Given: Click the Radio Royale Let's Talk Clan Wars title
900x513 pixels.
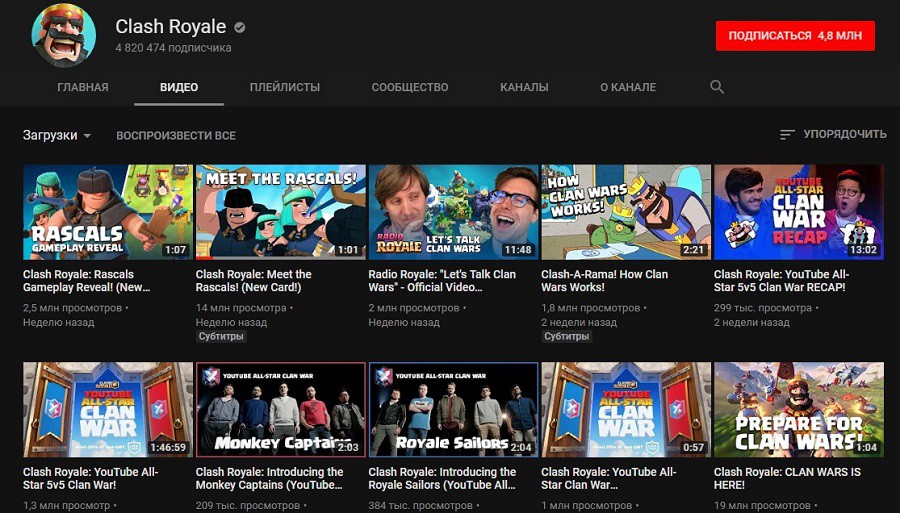Looking at the screenshot, I should point(442,281).
